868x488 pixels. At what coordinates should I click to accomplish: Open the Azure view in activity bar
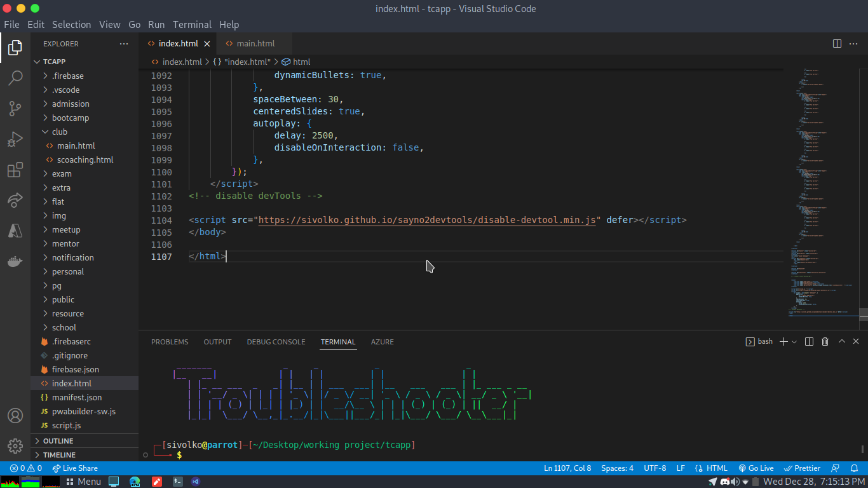(x=15, y=231)
